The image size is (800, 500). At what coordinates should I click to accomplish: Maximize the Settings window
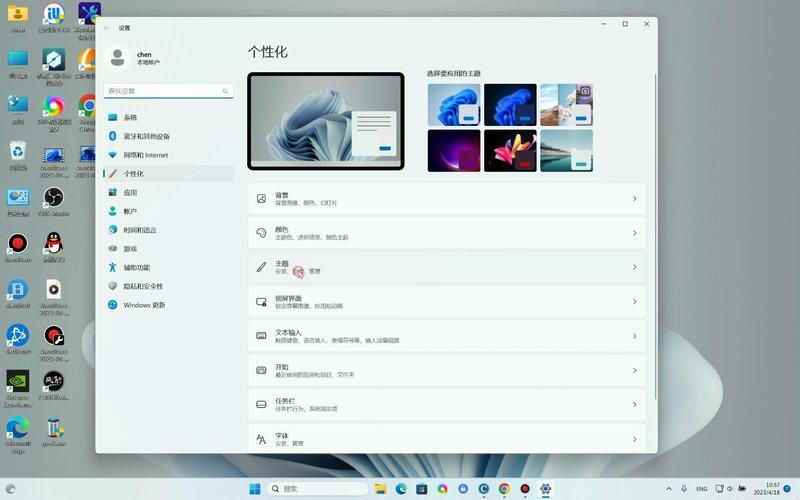click(625, 24)
